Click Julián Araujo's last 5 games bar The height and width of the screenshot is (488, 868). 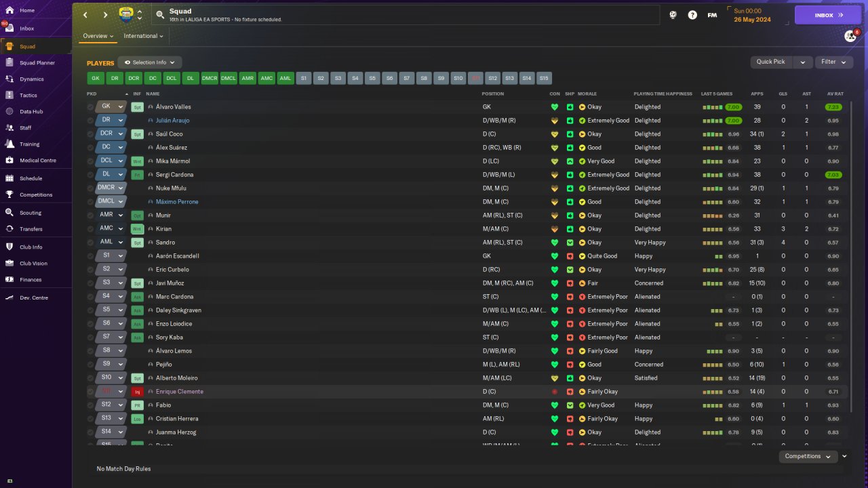[x=713, y=121]
